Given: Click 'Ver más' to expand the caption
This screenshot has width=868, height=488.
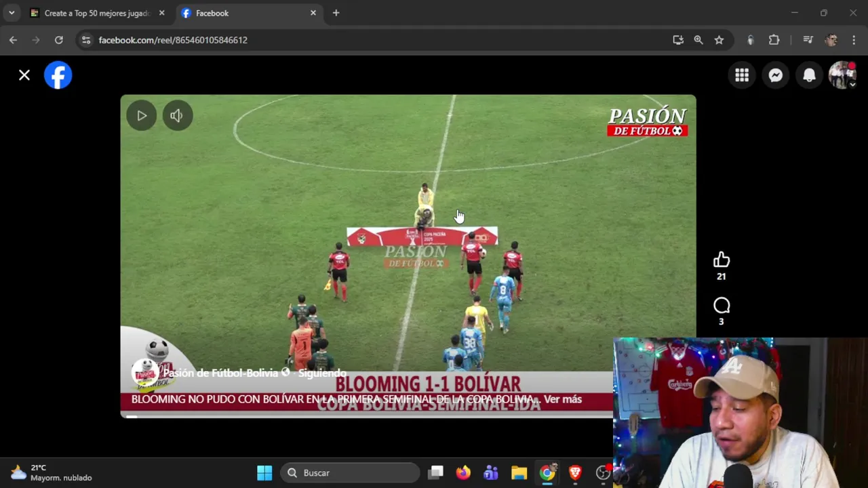Looking at the screenshot, I should click(562, 399).
